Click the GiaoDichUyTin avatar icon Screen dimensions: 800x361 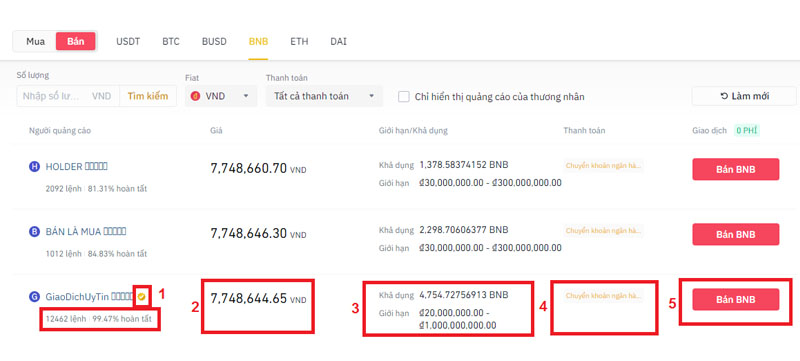[x=34, y=297]
